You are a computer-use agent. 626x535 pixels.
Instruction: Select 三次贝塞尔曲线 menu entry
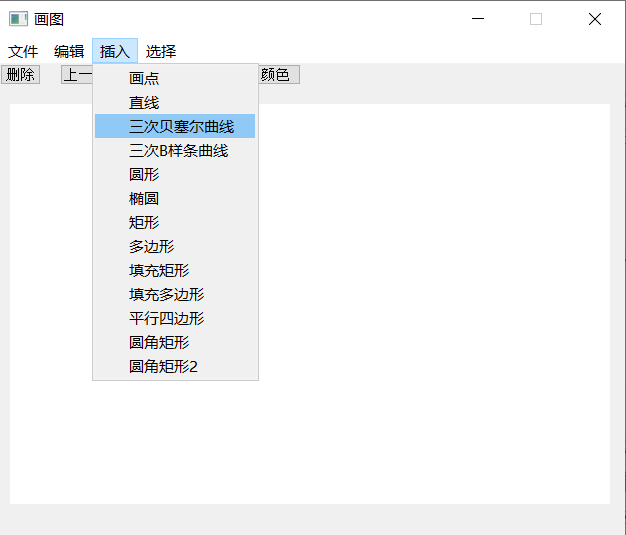[x=175, y=126]
